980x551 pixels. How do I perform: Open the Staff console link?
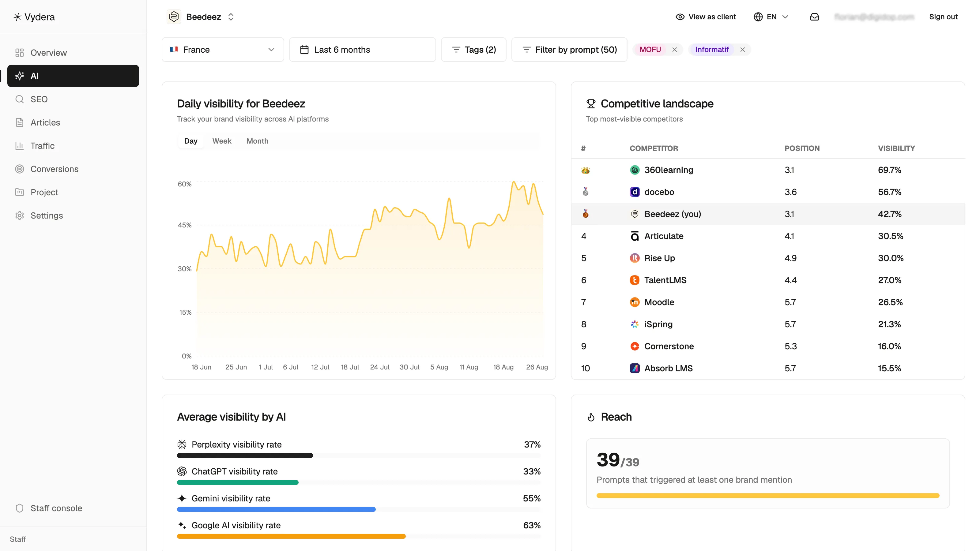click(x=73, y=508)
